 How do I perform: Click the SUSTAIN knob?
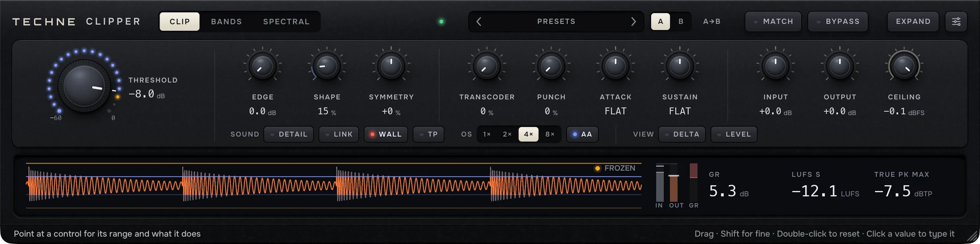point(680,66)
